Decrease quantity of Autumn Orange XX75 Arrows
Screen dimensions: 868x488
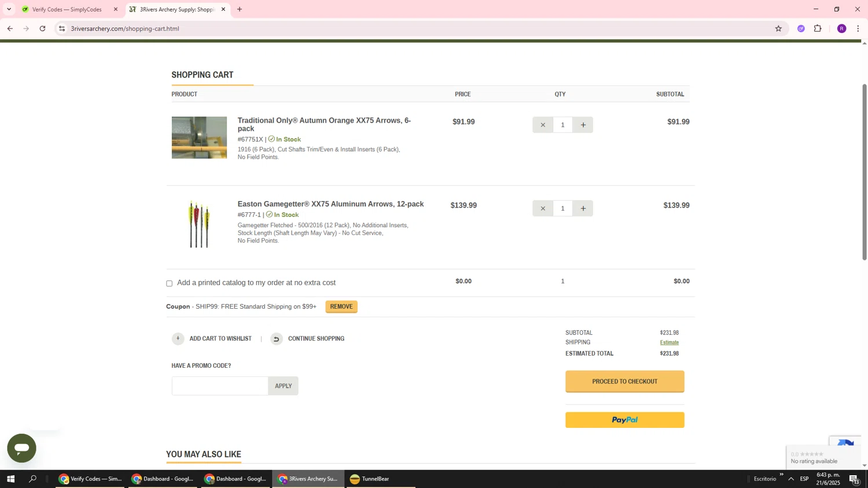542,125
